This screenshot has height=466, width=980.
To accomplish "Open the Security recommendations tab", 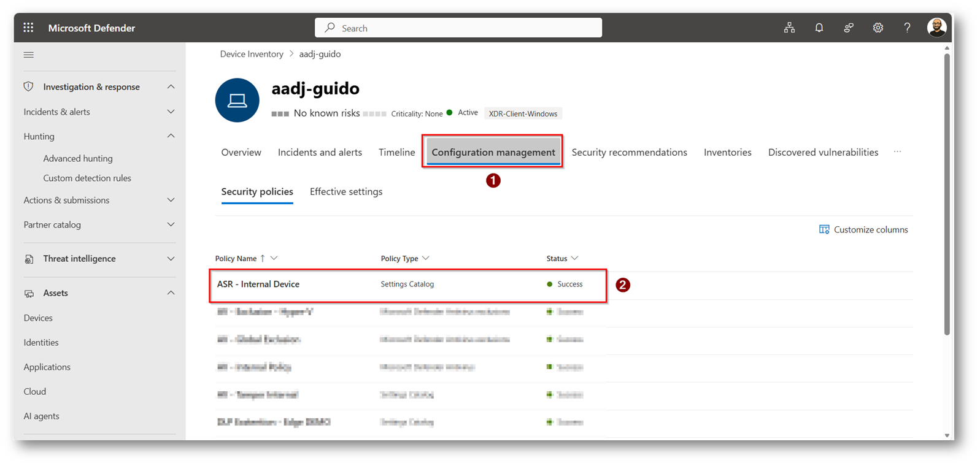I will tap(629, 152).
